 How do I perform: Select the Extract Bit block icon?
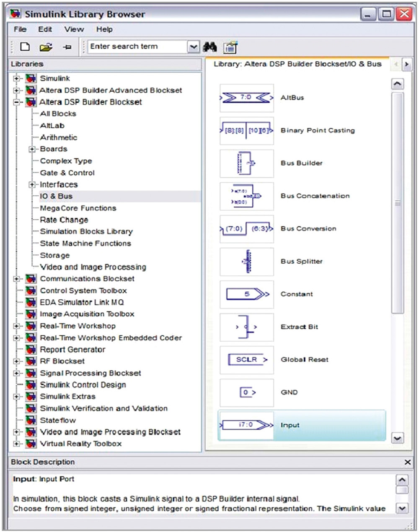(x=247, y=327)
